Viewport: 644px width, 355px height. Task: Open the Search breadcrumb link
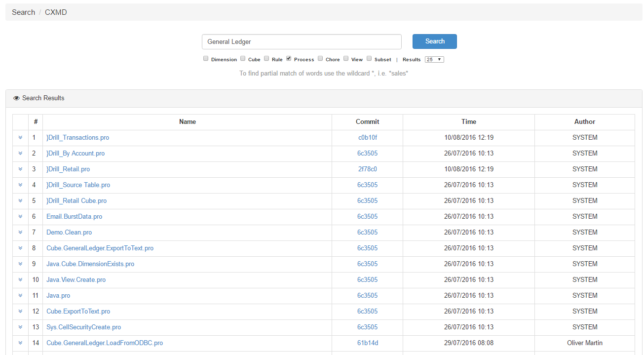(x=23, y=12)
